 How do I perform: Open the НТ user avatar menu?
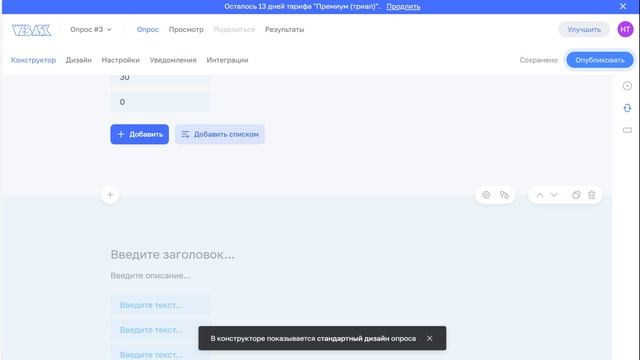coord(625,29)
